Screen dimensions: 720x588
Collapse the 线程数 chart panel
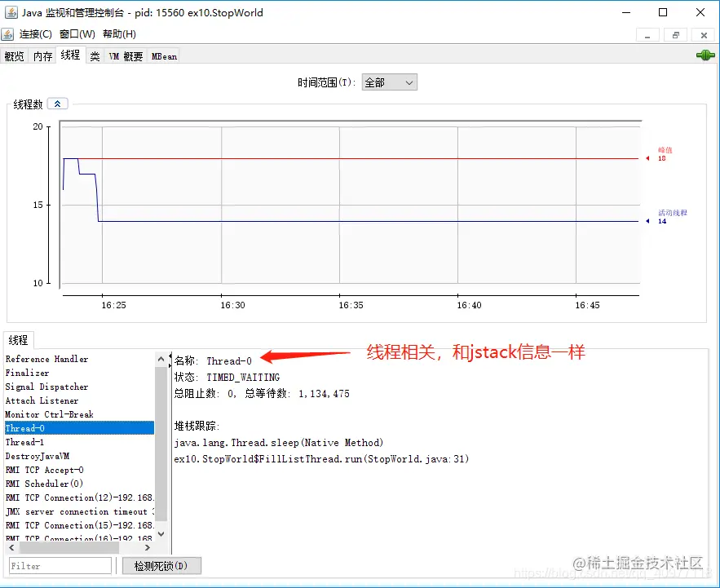pyautogui.click(x=58, y=104)
